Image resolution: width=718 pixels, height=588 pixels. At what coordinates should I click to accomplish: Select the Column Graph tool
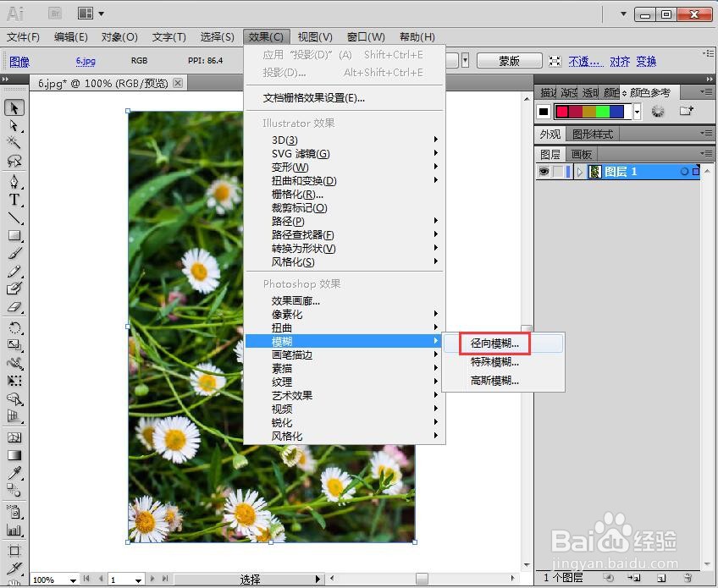tap(14, 530)
